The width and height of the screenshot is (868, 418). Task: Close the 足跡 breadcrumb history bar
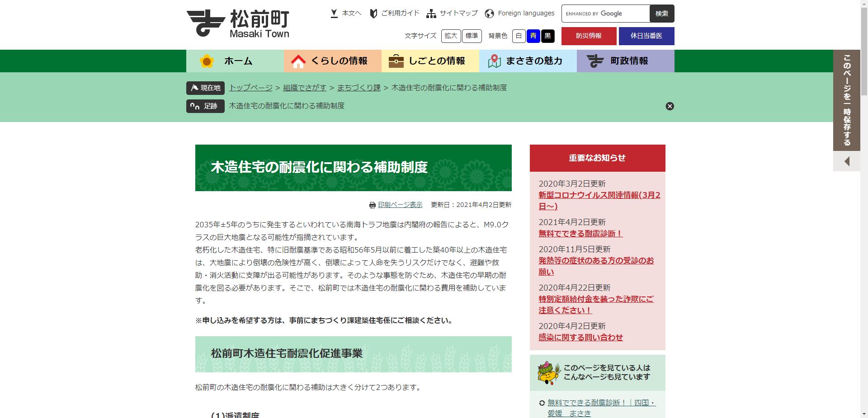pos(670,106)
